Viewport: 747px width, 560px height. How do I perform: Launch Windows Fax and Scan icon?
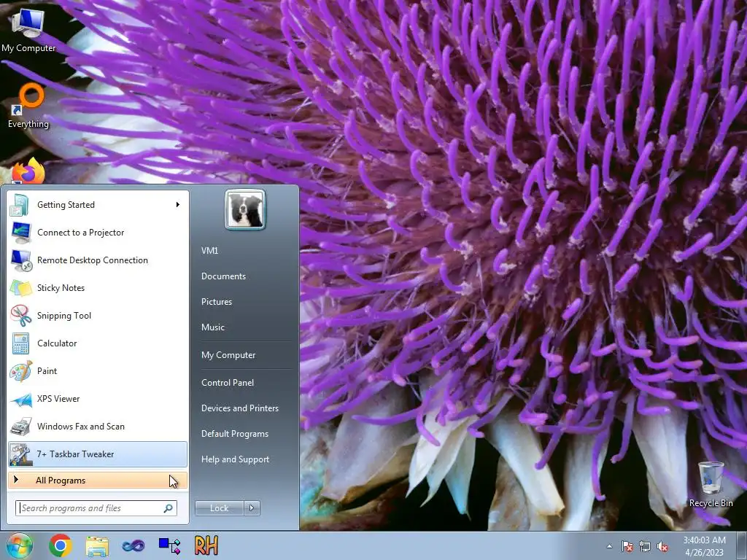click(20, 426)
